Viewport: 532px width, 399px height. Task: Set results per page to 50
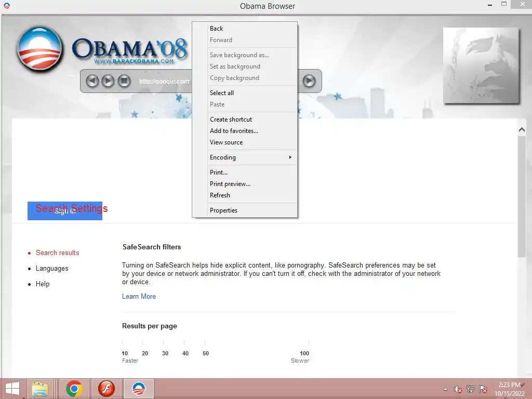(206, 353)
